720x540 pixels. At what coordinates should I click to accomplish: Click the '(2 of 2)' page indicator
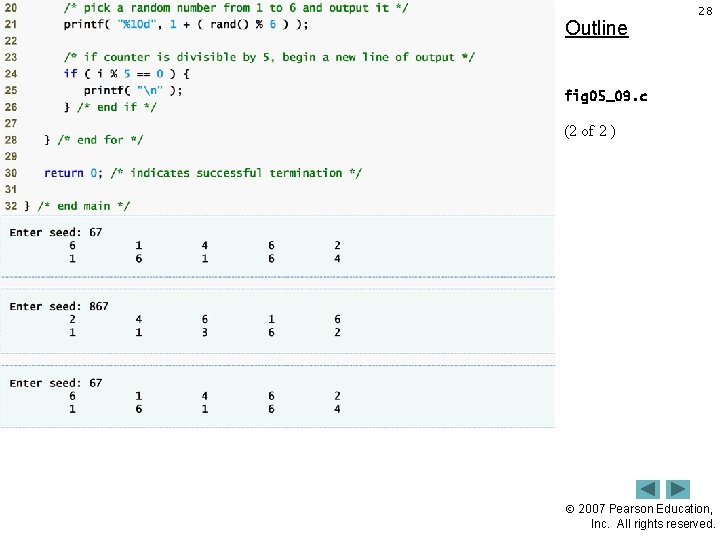pos(590,131)
